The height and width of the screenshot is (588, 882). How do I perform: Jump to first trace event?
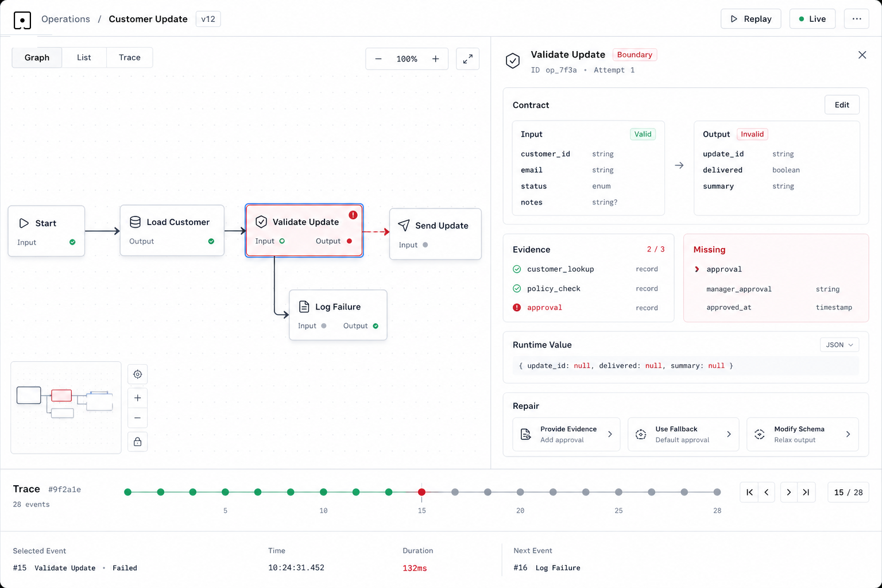pyautogui.click(x=749, y=492)
